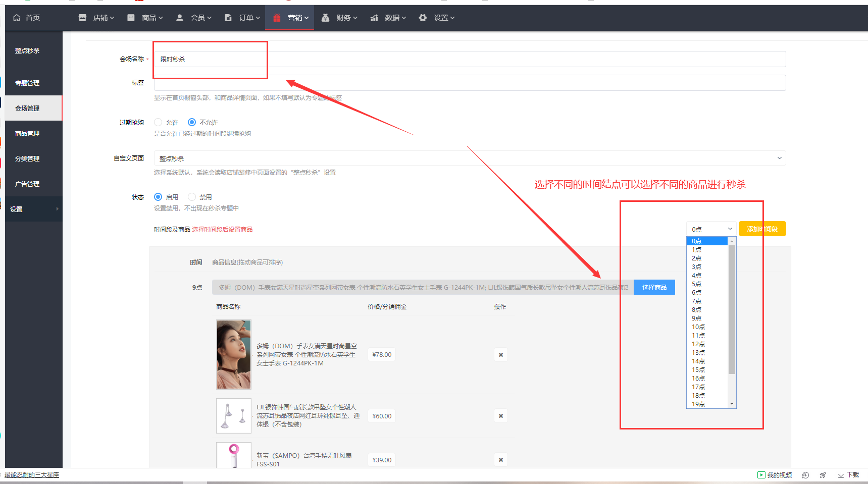Click the time dropdown list scrollbar thumb
Image resolution: width=868 pixels, height=484 pixels.
732,309
